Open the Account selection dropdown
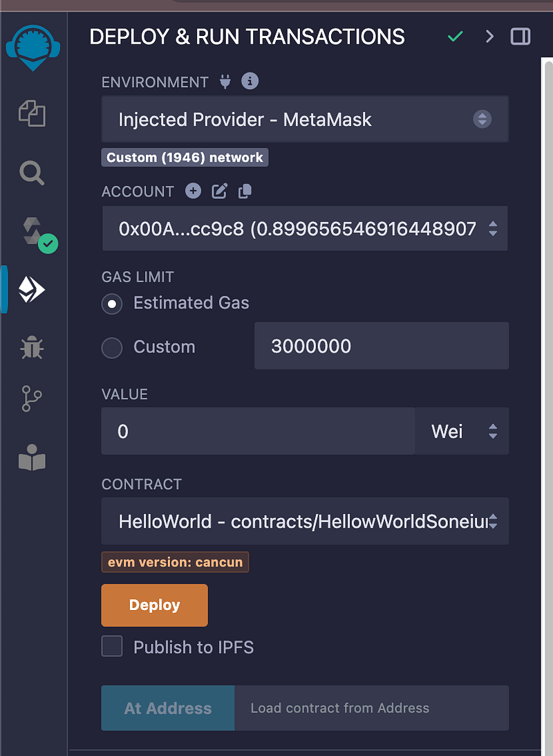The image size is (553, 756). (x=305, y=228)
